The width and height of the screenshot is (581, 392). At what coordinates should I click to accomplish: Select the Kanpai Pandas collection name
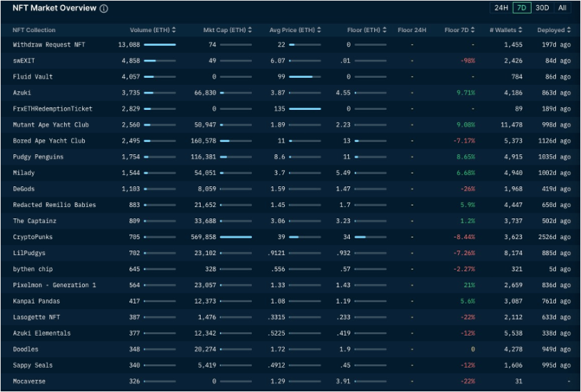click(36, 301)
